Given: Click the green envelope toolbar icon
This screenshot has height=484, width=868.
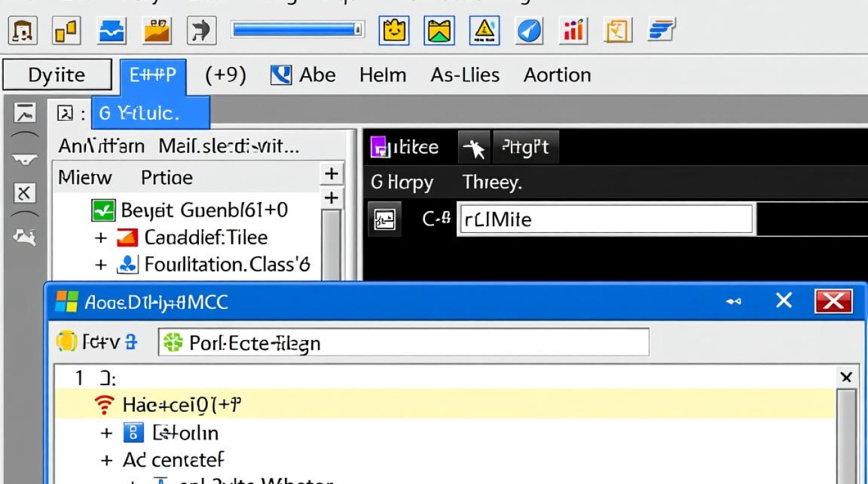Looking at the screenshot, I should (439, 30).
